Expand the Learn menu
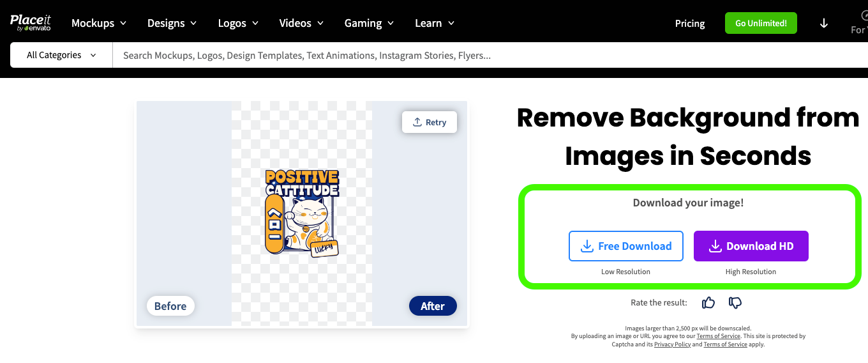868x363 pixels. (x=435, y=24)
